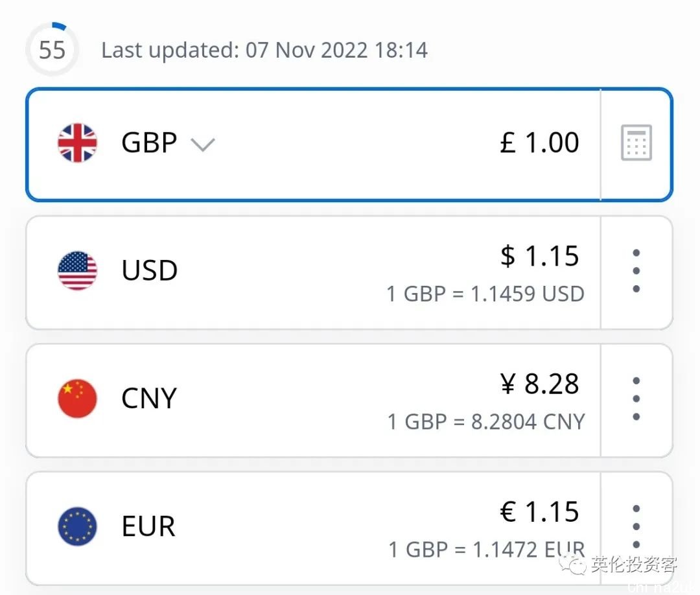Click the European Union flag icon

point(78,526)
